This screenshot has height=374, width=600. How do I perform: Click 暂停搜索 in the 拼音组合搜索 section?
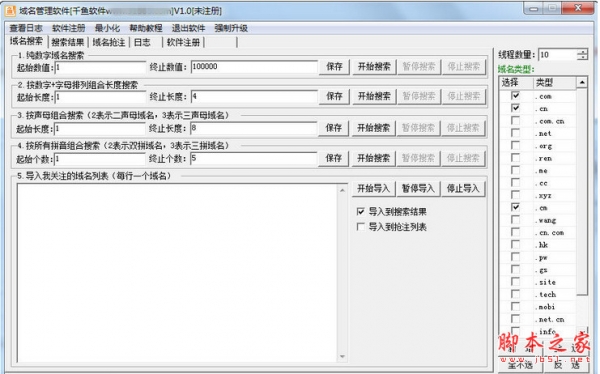click(x=418, y=158)
